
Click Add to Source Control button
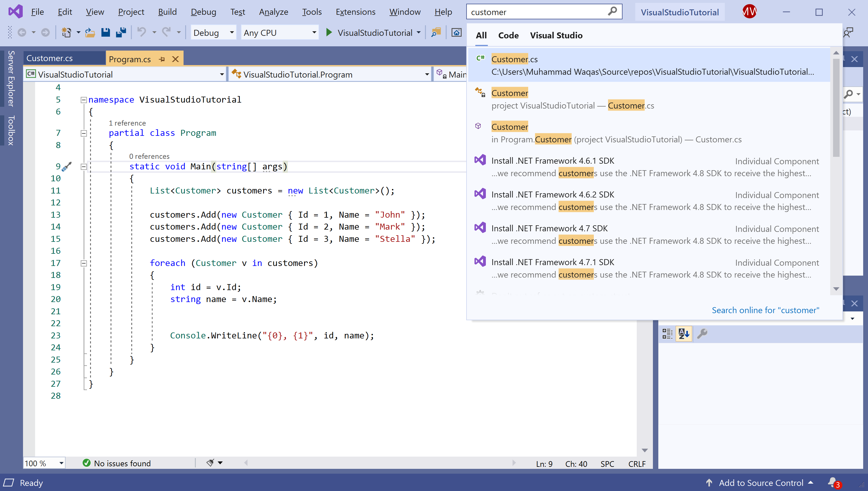761,482
